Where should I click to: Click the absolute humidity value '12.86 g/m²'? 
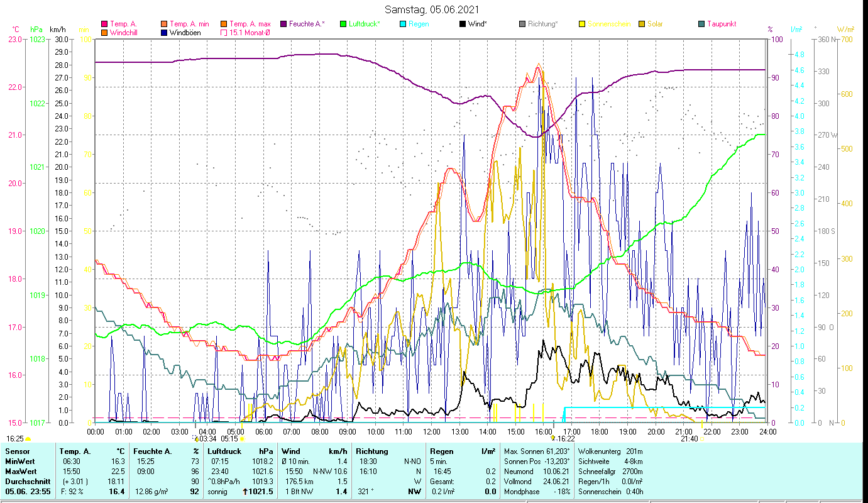[151, 492]
